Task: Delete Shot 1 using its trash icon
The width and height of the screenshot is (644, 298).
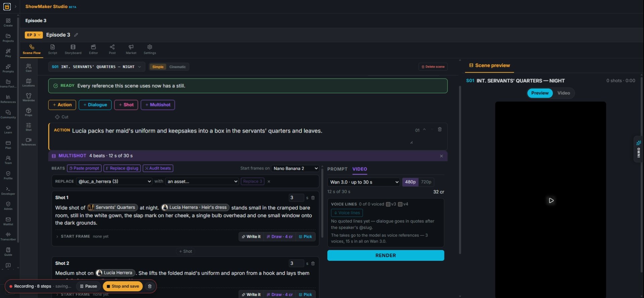Action: (313, 198)
